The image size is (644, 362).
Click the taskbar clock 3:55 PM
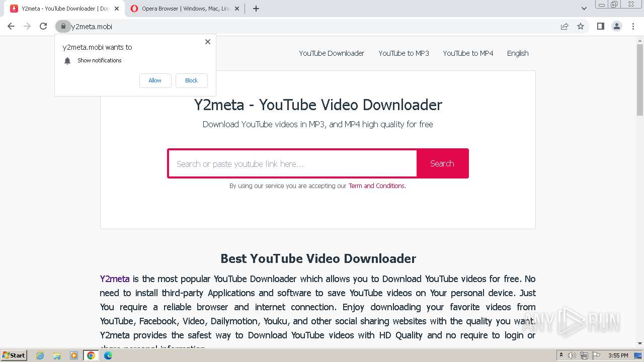(618, 355)
